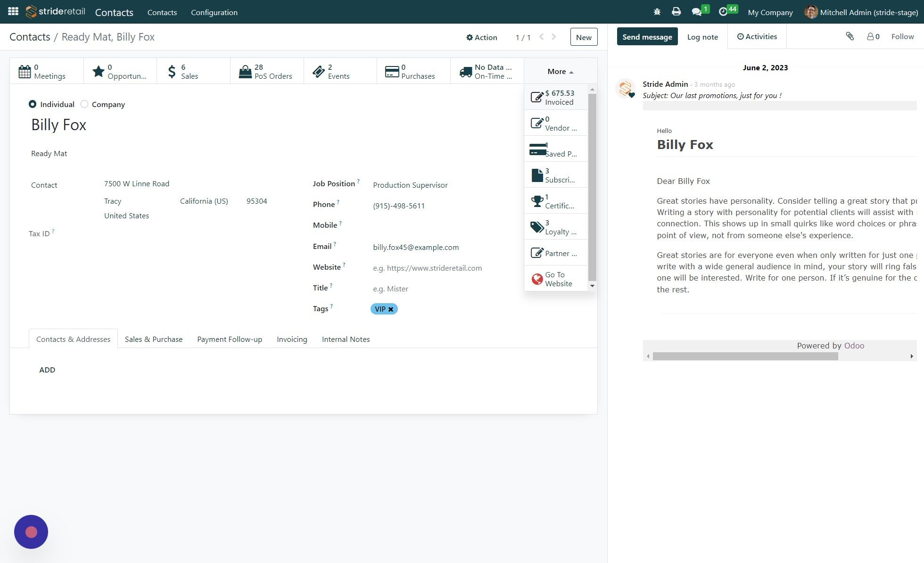Open Sales via the dollar icon
924x563 pixels.
(172, 71)
